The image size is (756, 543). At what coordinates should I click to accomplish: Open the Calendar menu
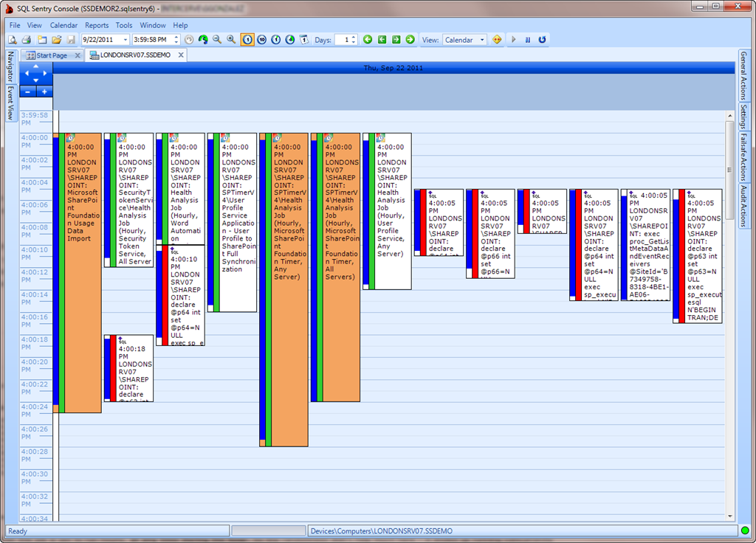[63, 25]
